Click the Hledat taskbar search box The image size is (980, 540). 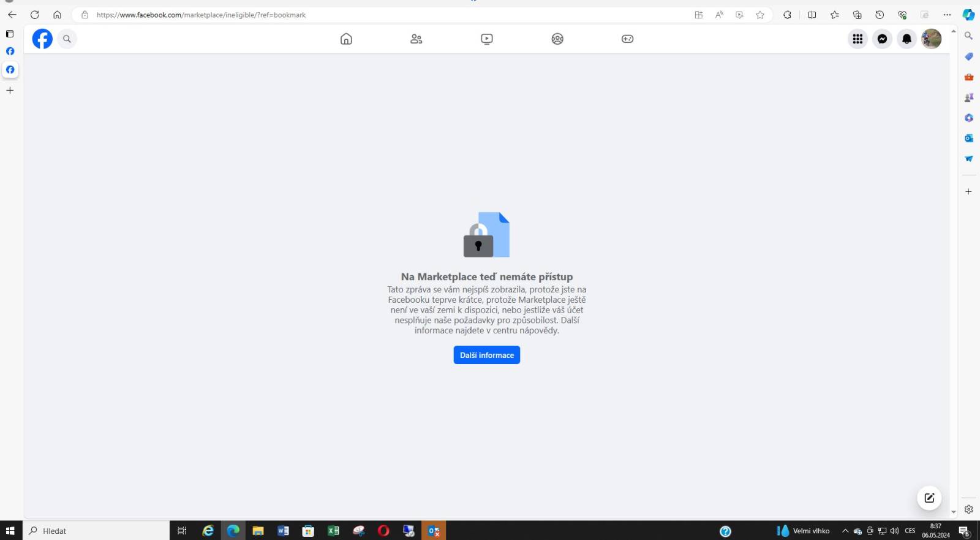click(96, 531)
